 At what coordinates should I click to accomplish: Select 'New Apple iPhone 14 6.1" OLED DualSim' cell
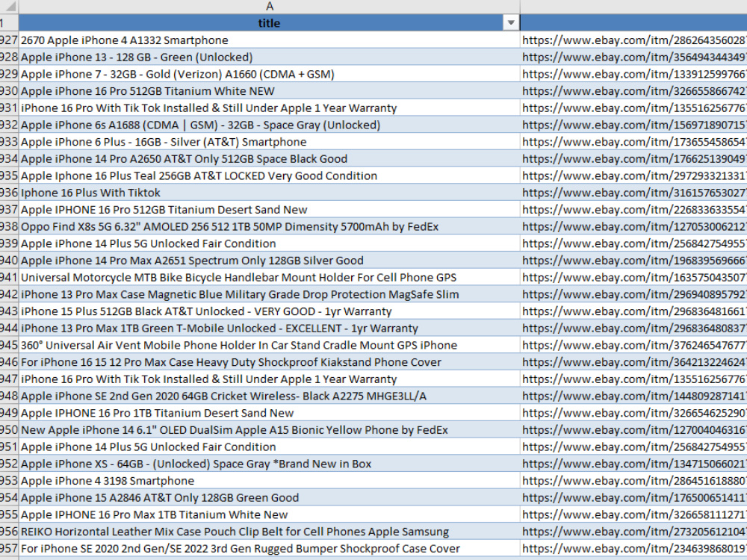coord(269,430)
